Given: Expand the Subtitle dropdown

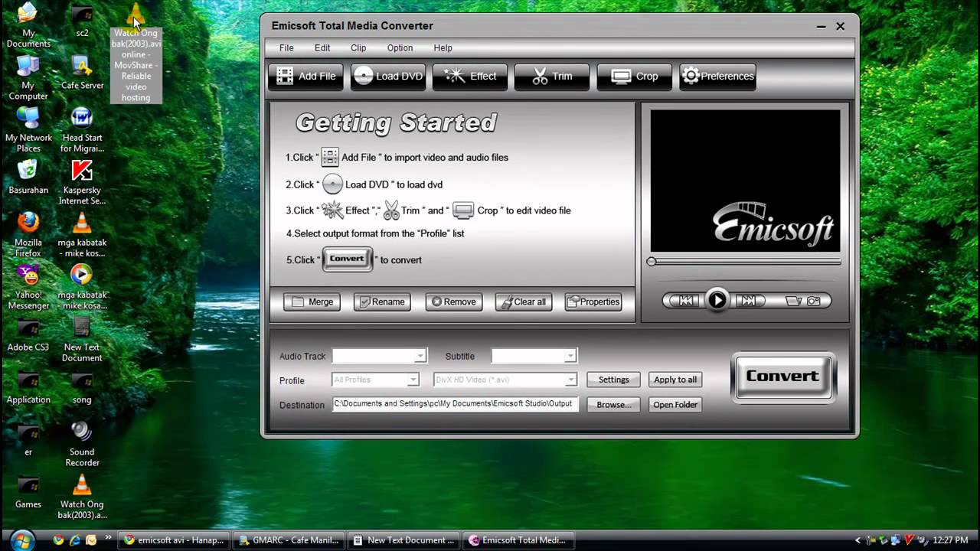Looking at the screenshot, I should (570, 356).
